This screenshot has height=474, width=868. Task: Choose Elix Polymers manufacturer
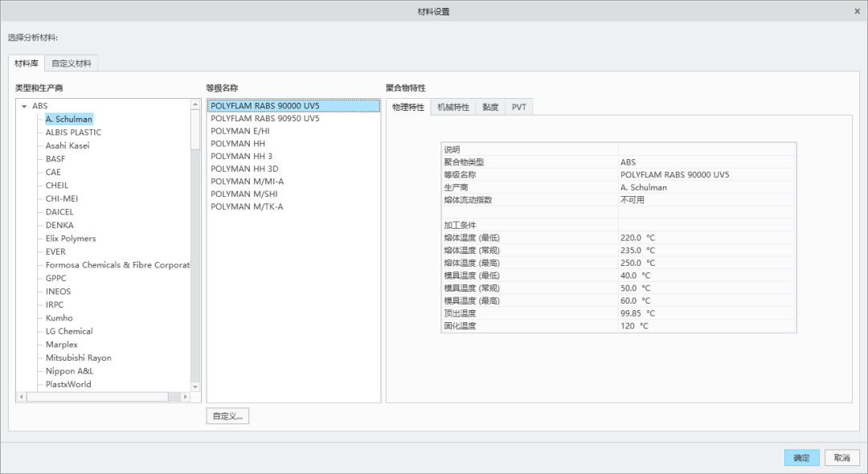pyautogui.click(x=70, y=239)
